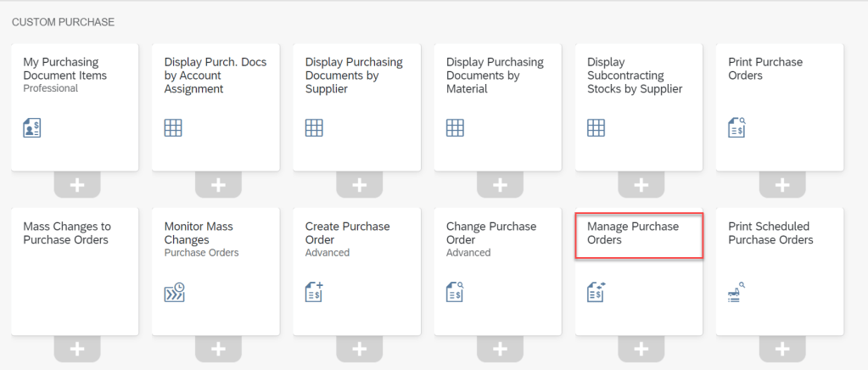Click the Print Purchase Orders document icon

pyautogui.click(x=737, y=127)
